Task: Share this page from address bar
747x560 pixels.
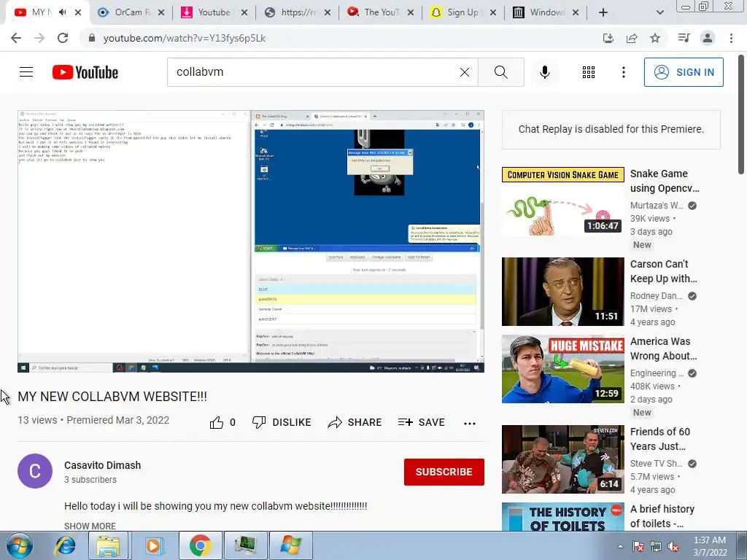Action: [632, 38]
